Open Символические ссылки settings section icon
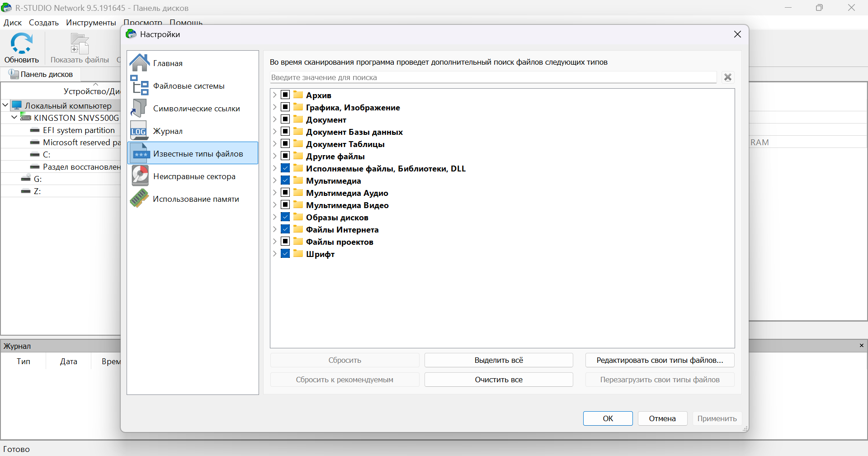This screenshot has height=456, width=868. click(x=140, y=108)
